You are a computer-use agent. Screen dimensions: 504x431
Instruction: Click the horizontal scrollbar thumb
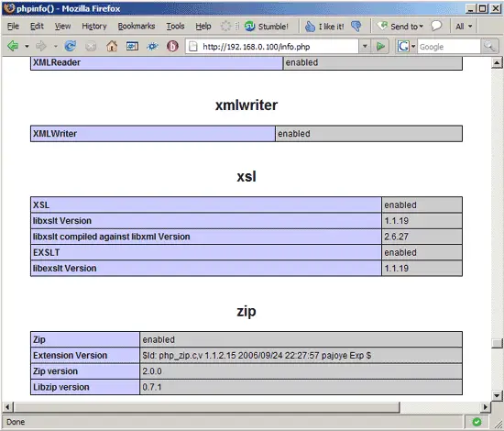(x=206, y=407)
